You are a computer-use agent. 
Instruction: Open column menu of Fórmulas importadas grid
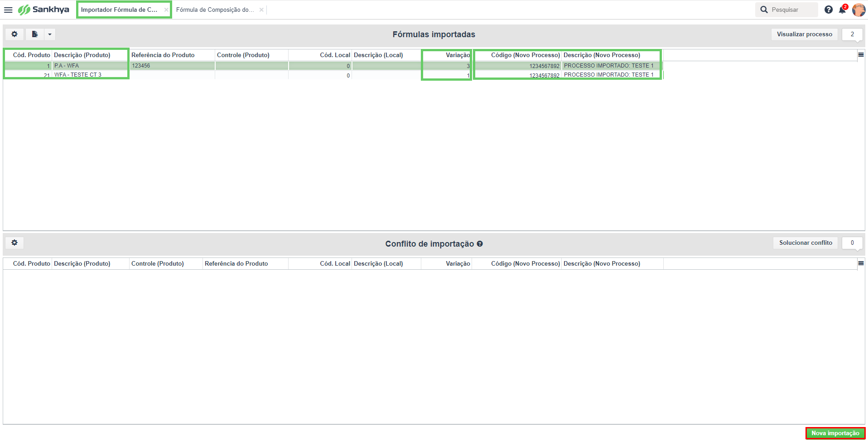[861, 55]
